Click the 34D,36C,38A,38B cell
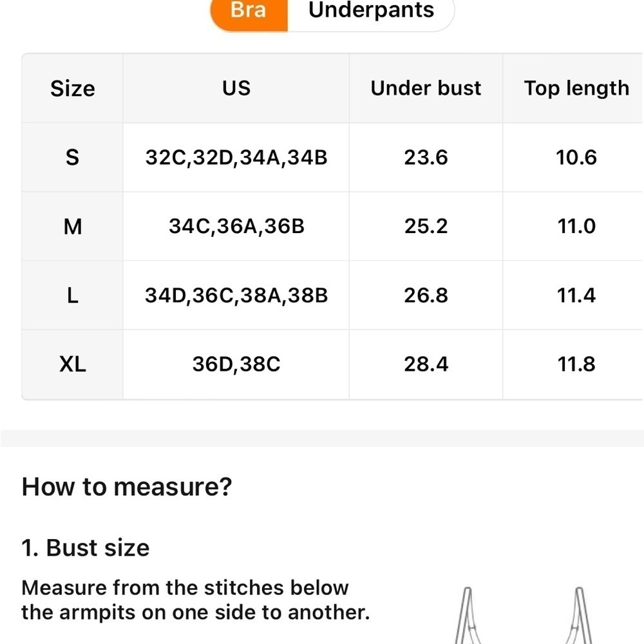The height and width of the screenshot is (644, 644). click(236, 296)
